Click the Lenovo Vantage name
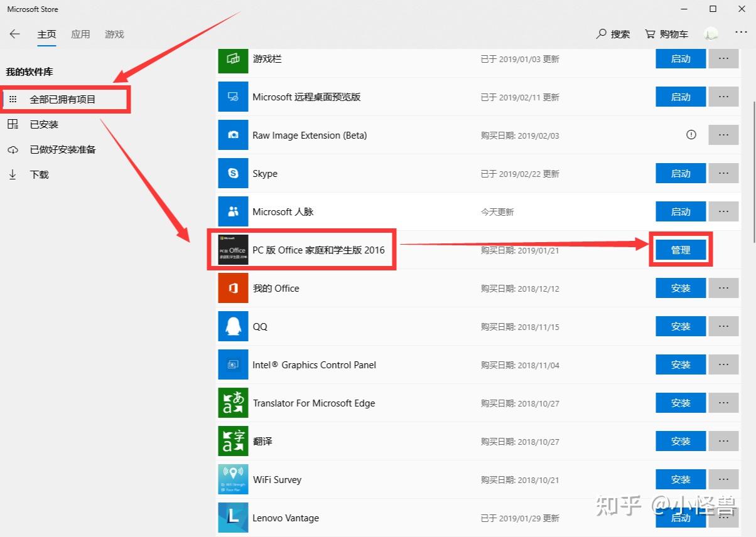Screen dimensions: 756x537 coord(286,518)
